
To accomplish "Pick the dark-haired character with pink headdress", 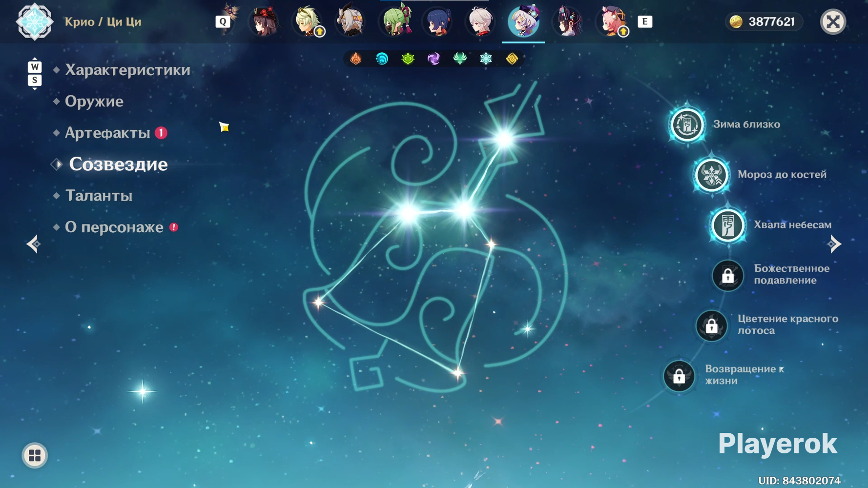I will coord(567,21).
